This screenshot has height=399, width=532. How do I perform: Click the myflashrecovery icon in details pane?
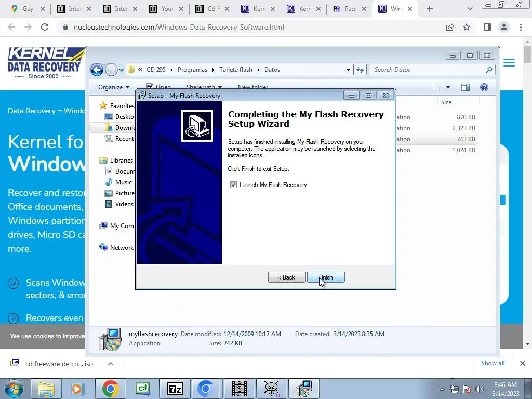pos(110,339)
